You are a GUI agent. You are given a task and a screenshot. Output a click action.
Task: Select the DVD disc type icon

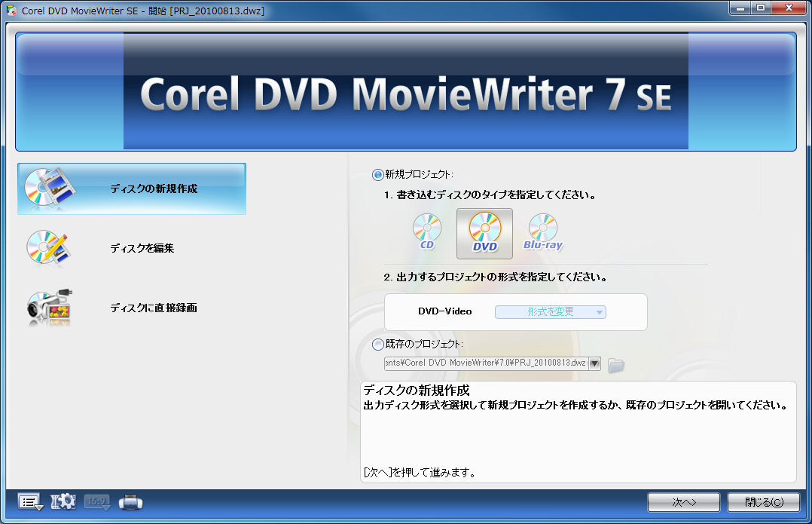click(x=485, y=233)
